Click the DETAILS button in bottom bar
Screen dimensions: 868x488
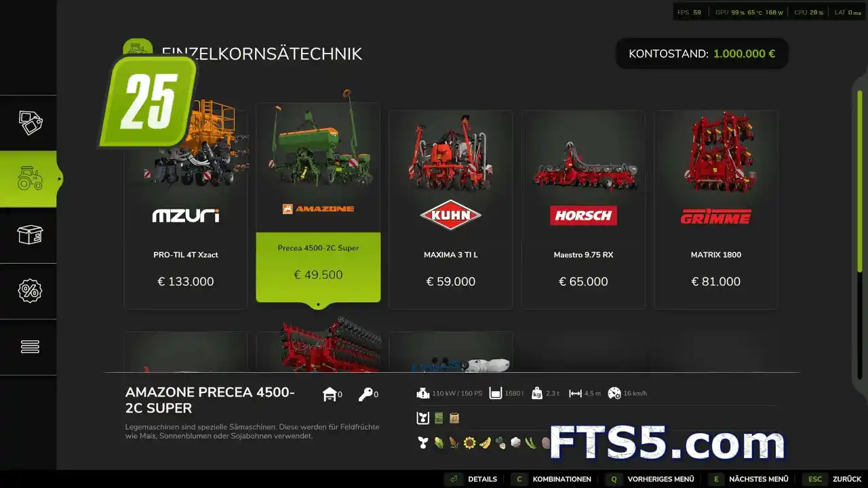tap(472, 479)
